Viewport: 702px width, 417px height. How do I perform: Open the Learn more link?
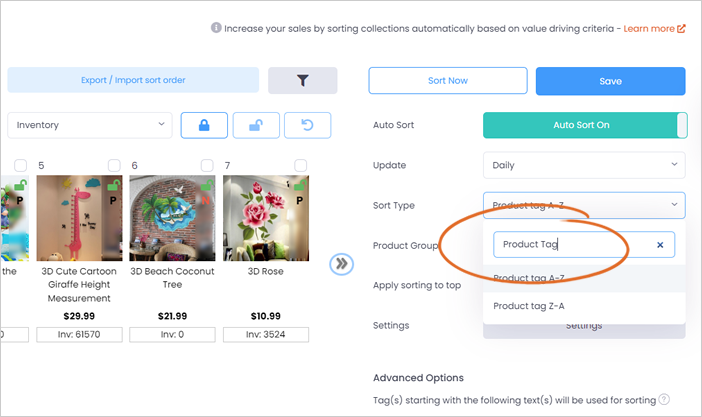654,29
